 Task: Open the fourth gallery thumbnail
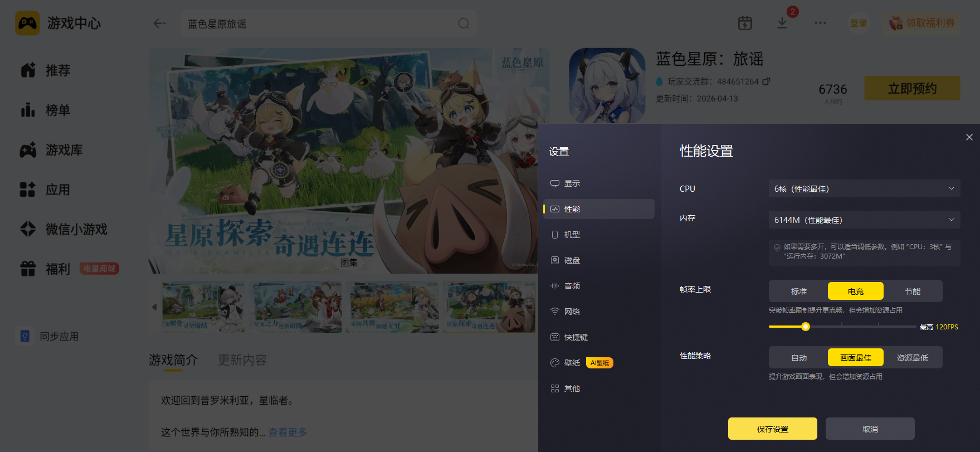489,307
